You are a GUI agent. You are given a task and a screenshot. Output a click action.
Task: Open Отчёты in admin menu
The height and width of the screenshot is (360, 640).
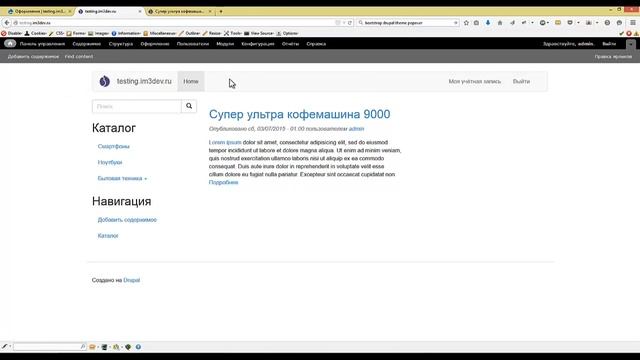(x=290, y=44)
